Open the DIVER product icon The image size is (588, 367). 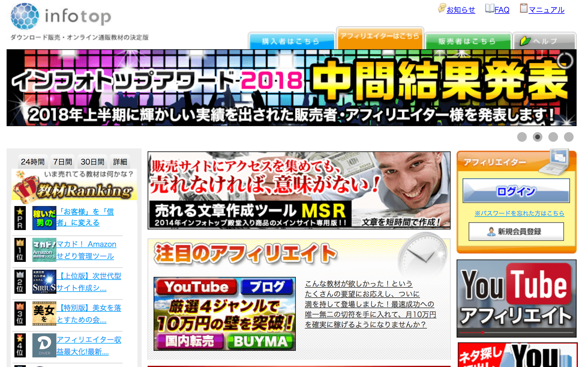point(44,345)
